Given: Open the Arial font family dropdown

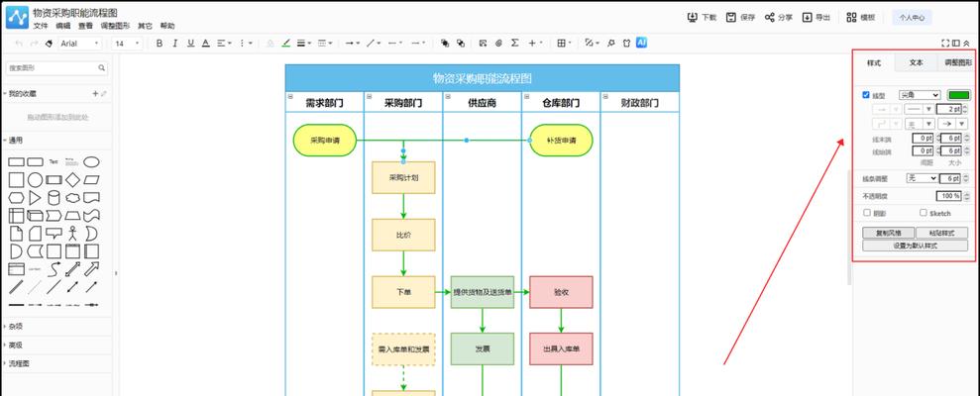Looking at the screenshot, I should point(80,44).
